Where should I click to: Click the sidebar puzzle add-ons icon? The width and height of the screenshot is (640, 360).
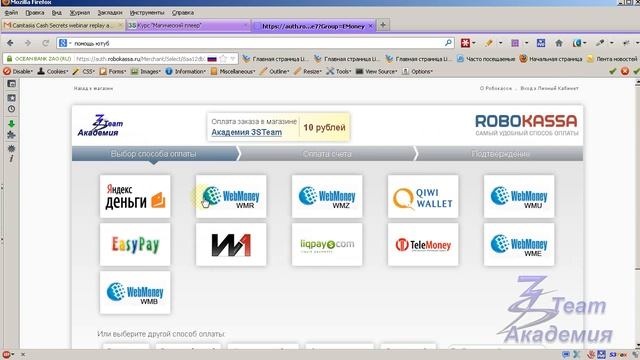[11, 136]
